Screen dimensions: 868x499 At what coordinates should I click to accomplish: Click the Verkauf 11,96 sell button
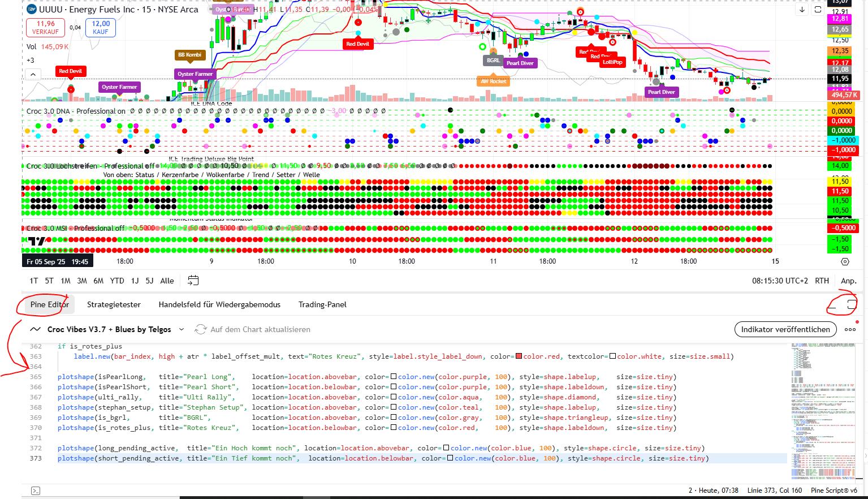click(46, 27)
